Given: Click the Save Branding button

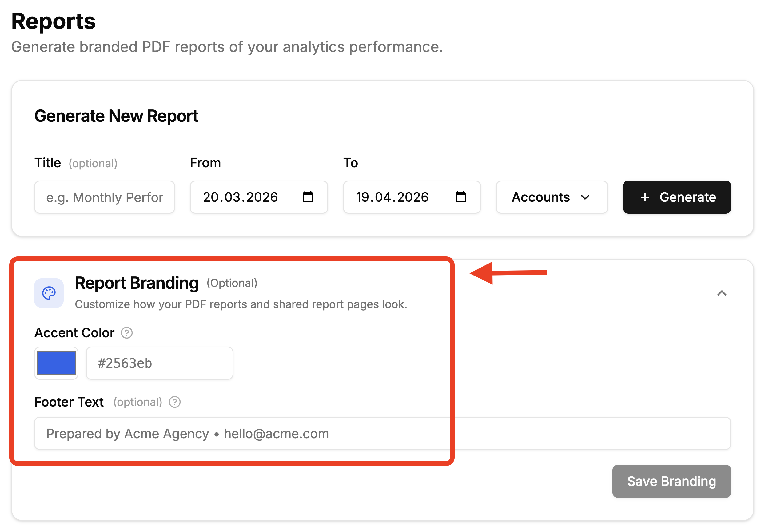Looking at the screenshot, I should (671, 481).
